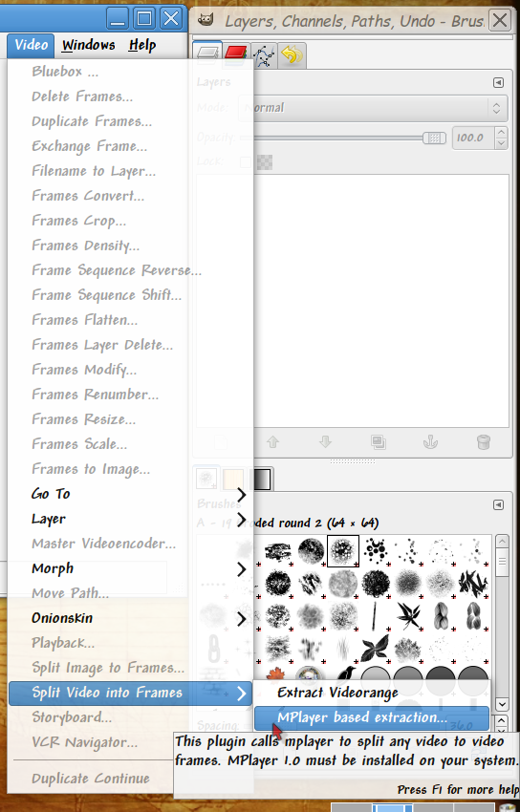Click the duplicate layer icon
This screenshot has height=812, width=520.
pos(379,441)
